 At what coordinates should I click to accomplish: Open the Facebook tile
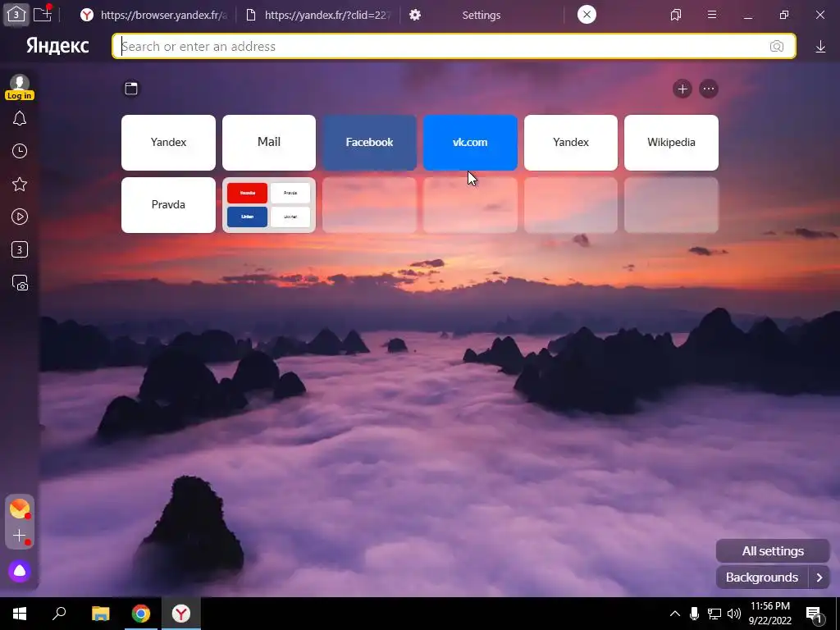pyautogui.click(x=369, y=143)
